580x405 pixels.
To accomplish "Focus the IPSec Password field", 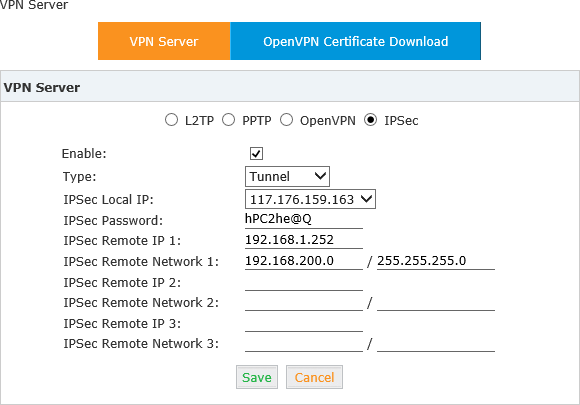I will pyautogui.click(x=304, y=219).
